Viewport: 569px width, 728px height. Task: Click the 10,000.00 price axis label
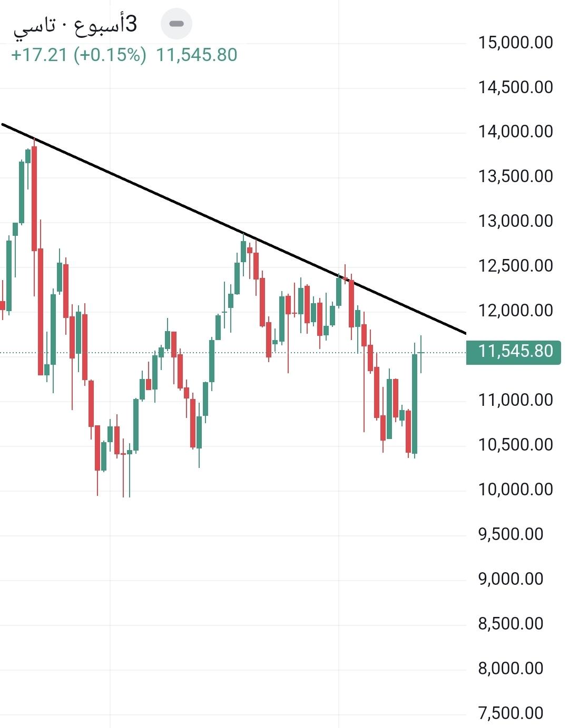click(515, 490)
